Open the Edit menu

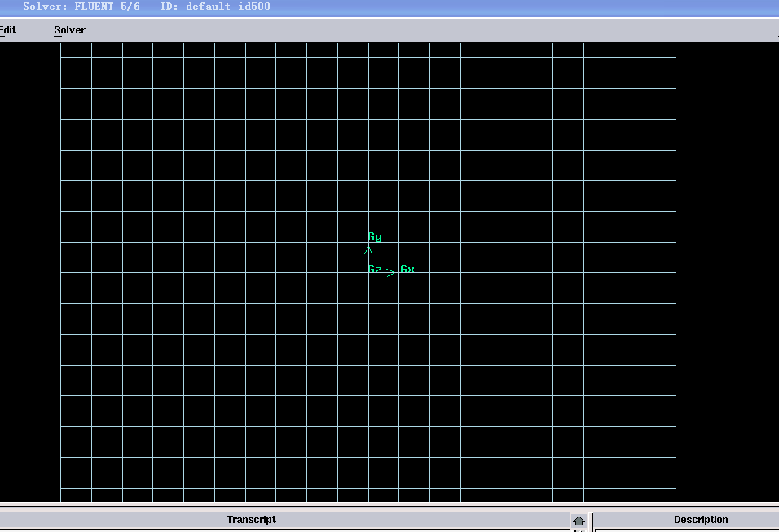point(7,30)
